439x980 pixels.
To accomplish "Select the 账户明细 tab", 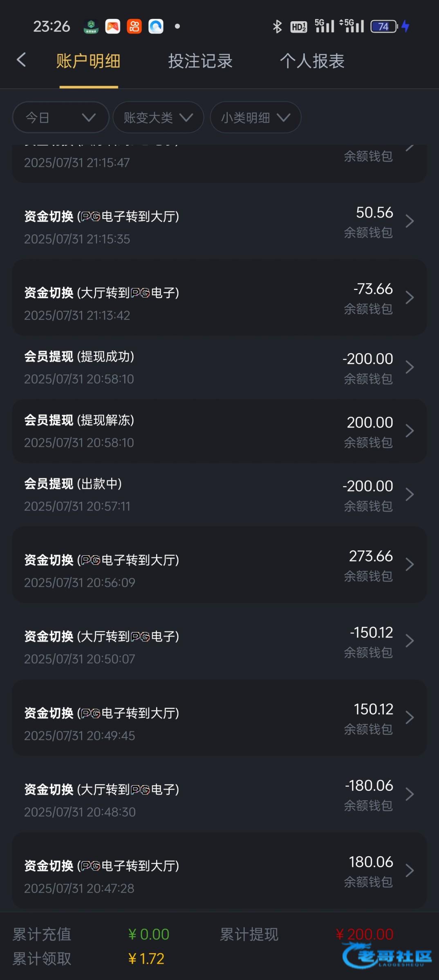I will 88,61.
